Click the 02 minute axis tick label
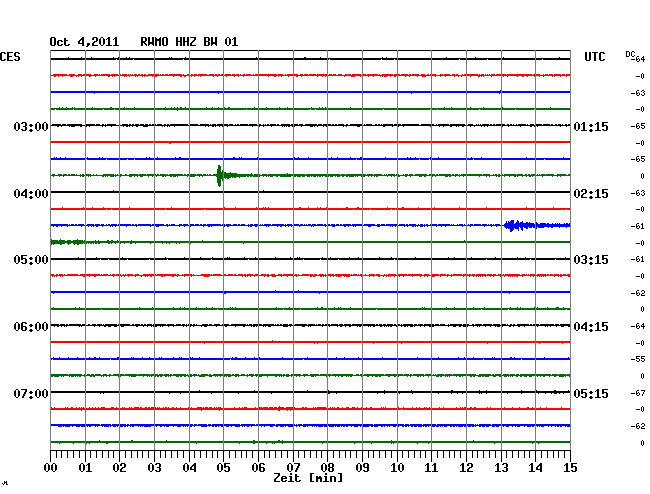This screenshot has width=650, height=494. (x=119, y=468)
